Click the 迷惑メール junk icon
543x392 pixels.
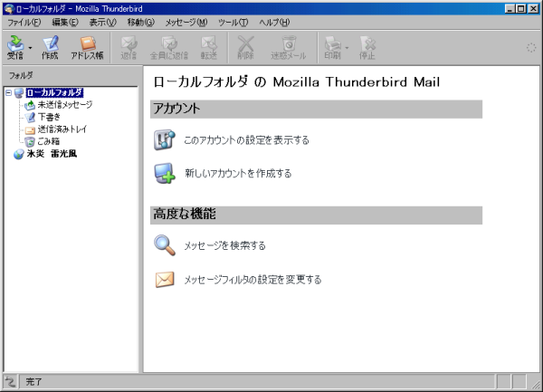coord(289,47)
